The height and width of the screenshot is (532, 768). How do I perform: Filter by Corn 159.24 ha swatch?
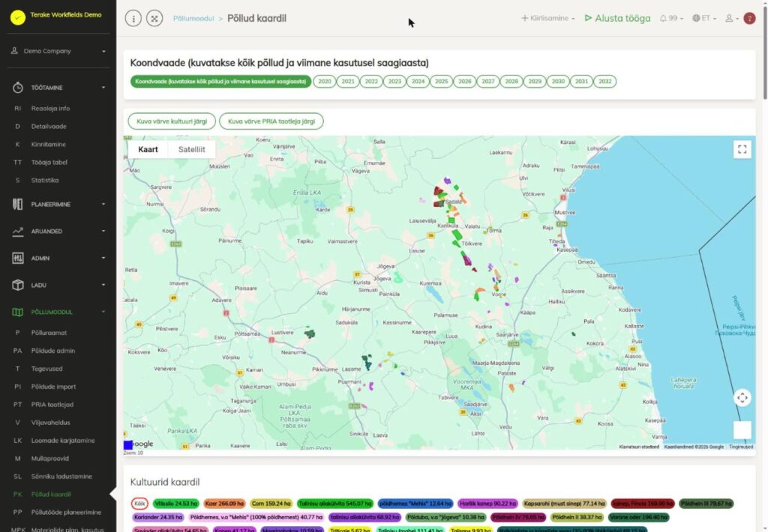[x=271, y=504]
